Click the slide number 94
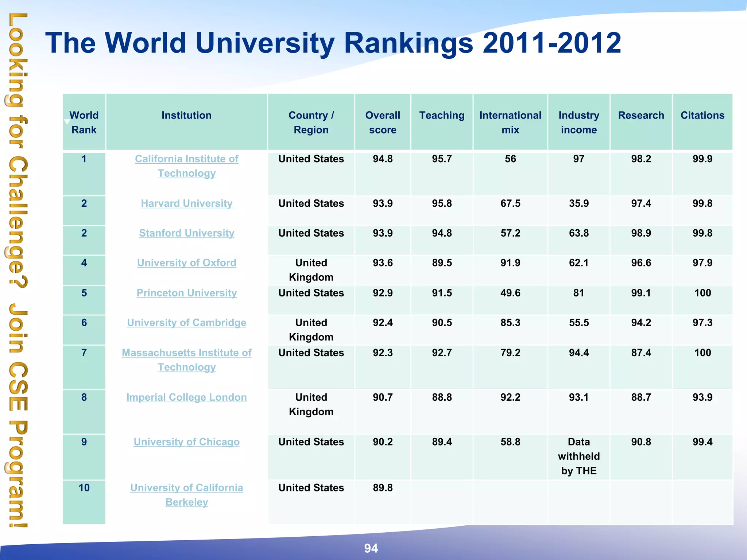 371,548
